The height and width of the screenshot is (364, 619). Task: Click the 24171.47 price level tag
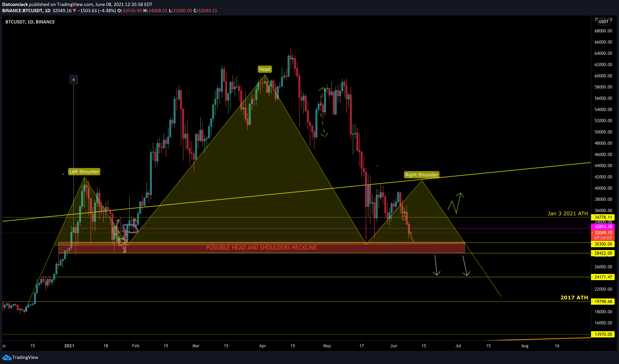click(603, 277)
